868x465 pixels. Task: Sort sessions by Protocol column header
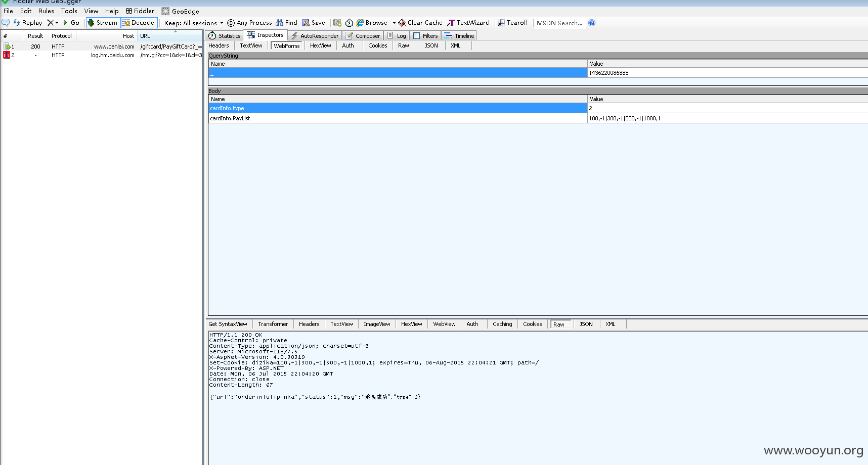(62, 36)
